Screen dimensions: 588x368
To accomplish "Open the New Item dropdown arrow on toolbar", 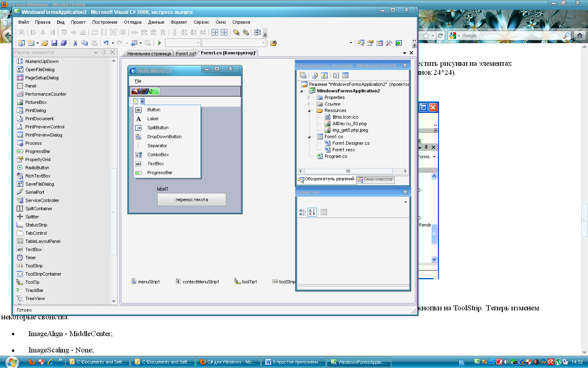I will [38, 43].
